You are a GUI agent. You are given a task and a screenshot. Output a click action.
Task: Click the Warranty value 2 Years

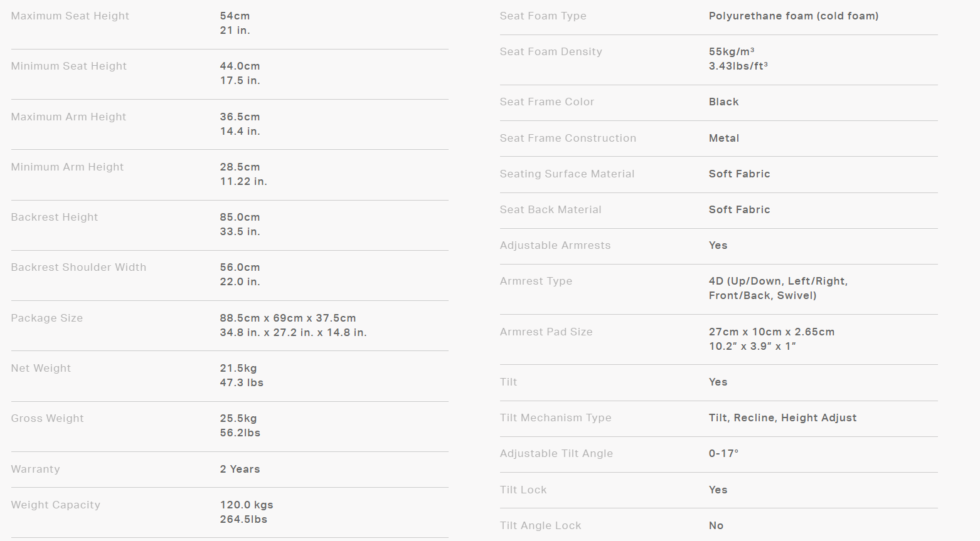click(240, 469)
